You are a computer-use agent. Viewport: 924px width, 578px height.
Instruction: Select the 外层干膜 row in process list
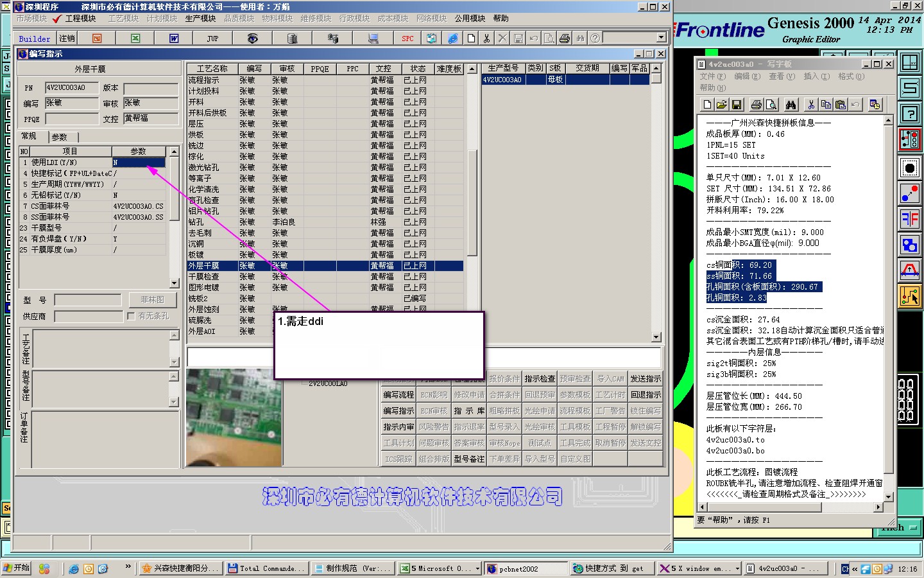[x=325, y=266]
